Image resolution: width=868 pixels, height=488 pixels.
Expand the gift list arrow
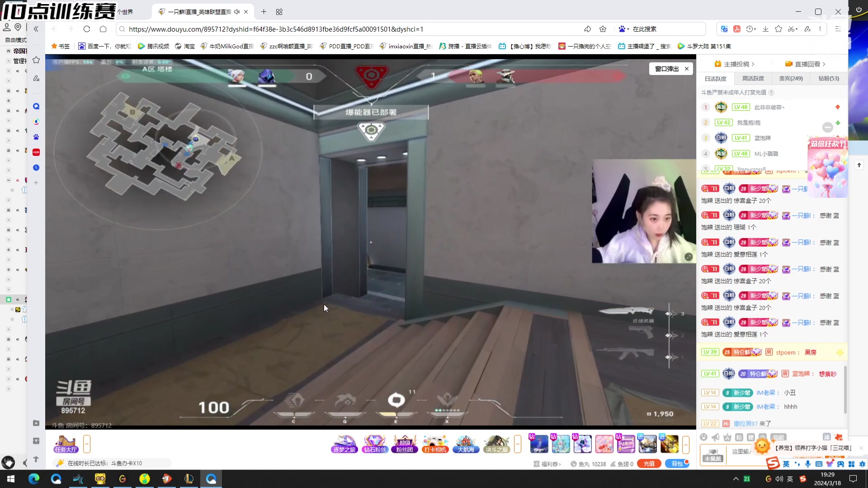686,444
